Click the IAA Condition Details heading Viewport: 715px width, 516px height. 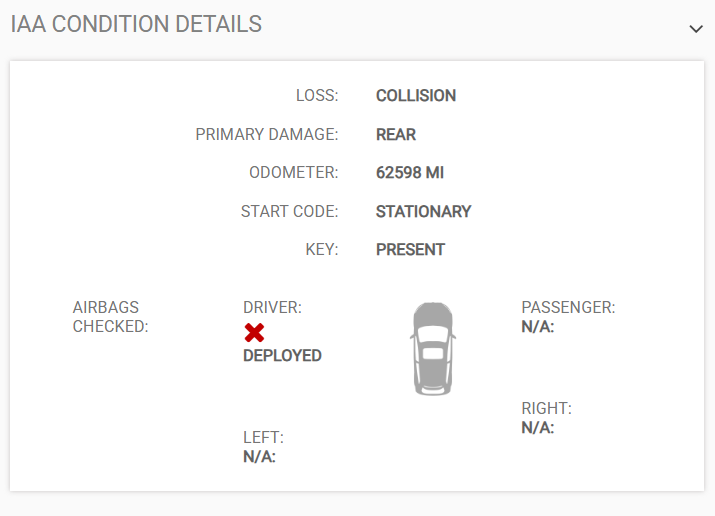click(x=136, y=24)
